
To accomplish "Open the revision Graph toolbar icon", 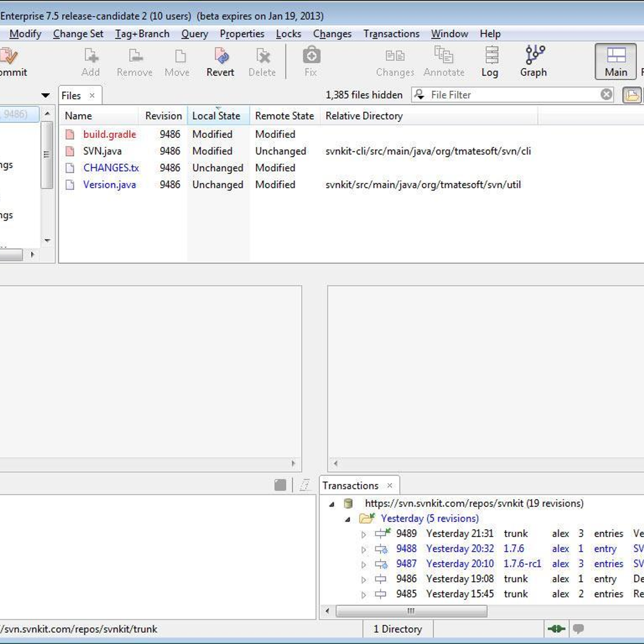I will pos(535,55).
